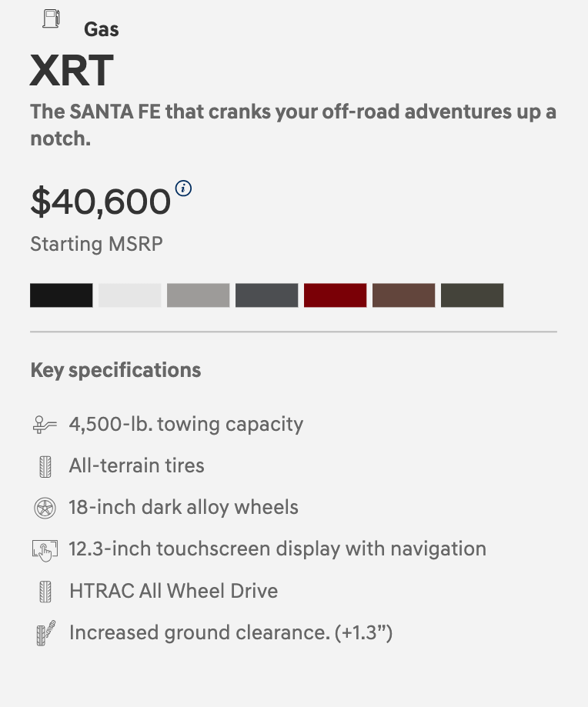Screen dimensions: 588x707
Task: Select the dark slate gray swatch
Action: point(267,295)
